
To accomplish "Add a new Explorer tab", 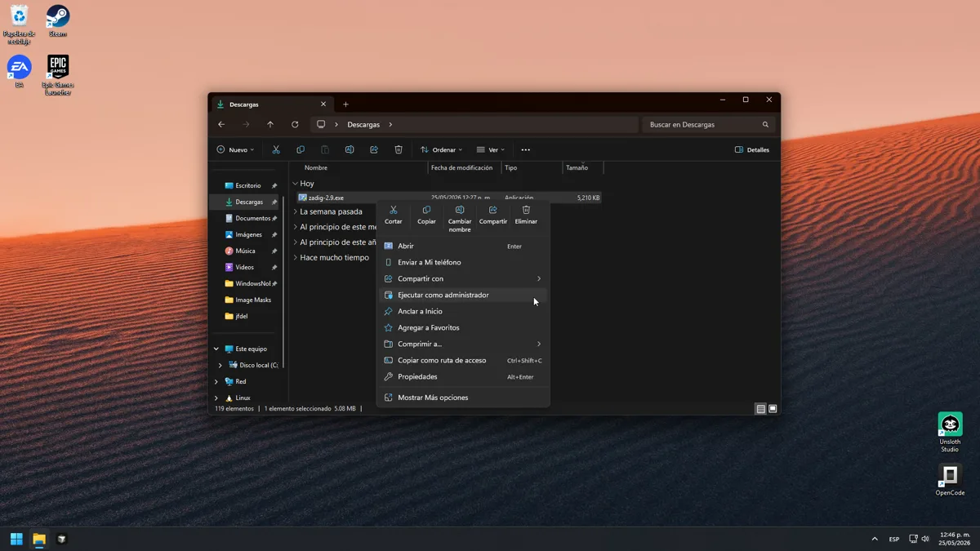I will point(345,104).
